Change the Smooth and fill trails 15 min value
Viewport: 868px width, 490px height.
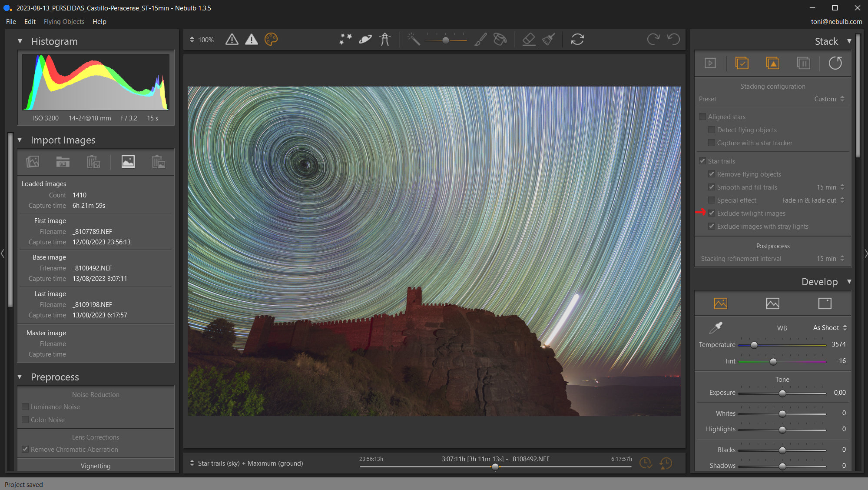(x=830, y=187)
